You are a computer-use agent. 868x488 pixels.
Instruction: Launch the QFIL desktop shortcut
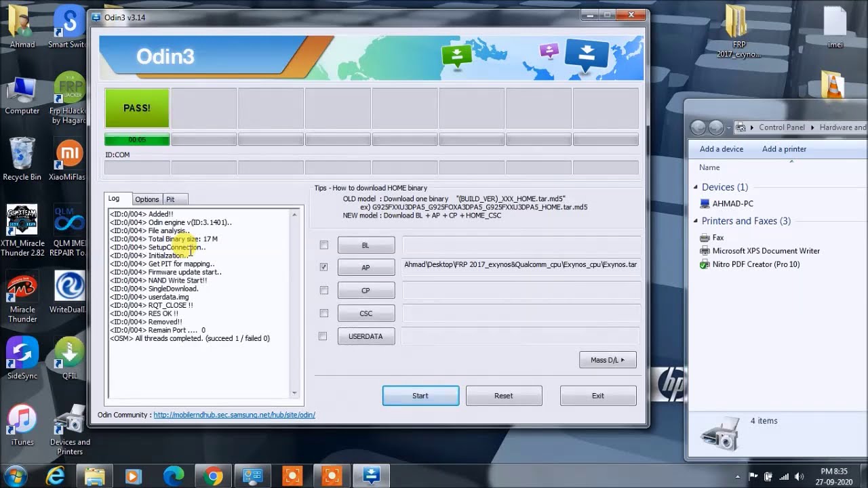coord(69,359)
